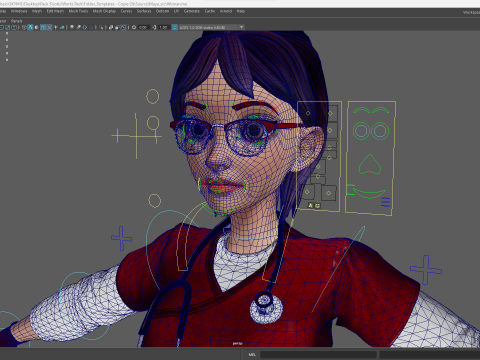
Task: Open the Surfaces menu
Action: click(144, 11)
